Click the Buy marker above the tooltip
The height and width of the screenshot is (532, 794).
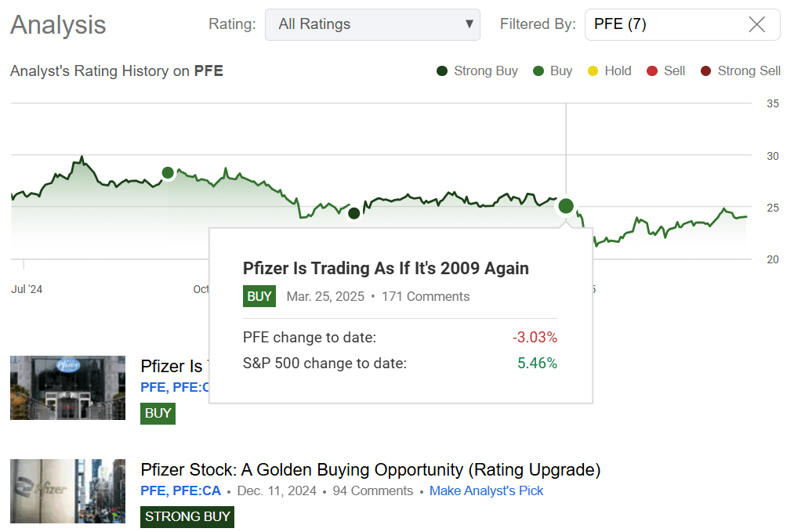(566, 206)
